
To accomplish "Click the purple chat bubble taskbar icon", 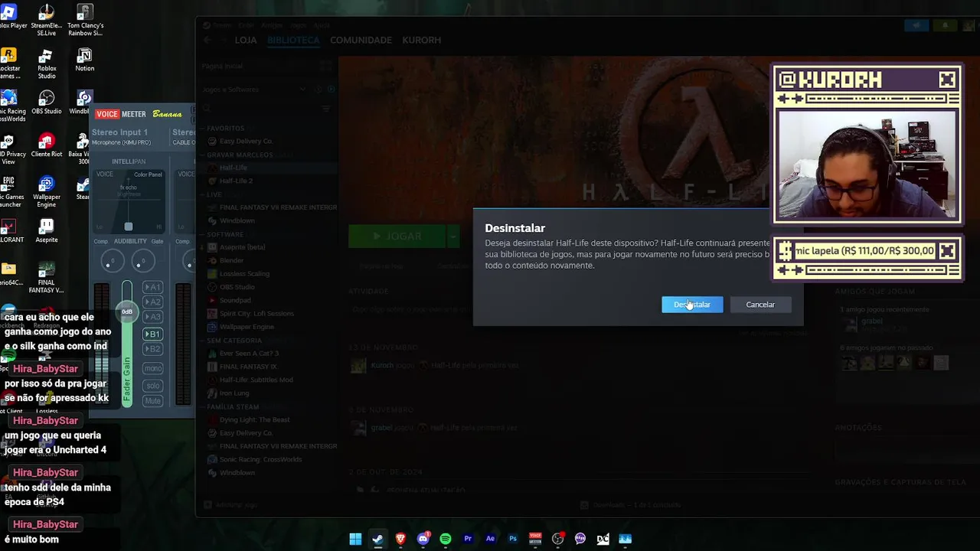I will 580,539.
